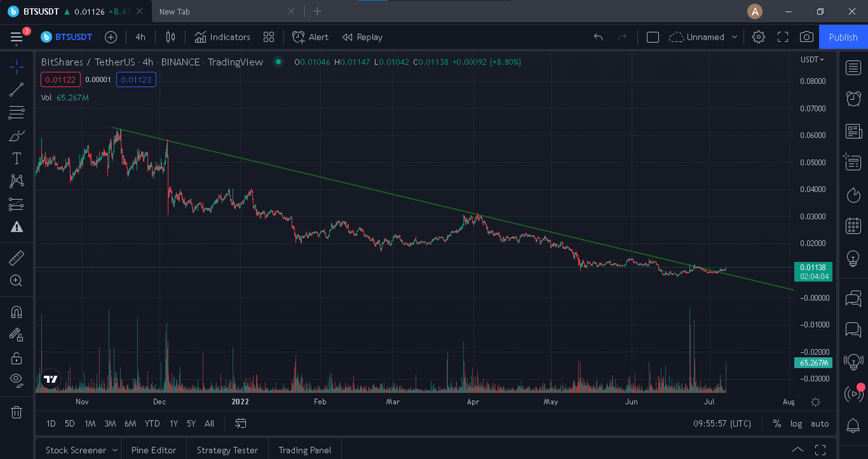
Task: Switch to the Pine Editor tab
Action: point(153,450)
